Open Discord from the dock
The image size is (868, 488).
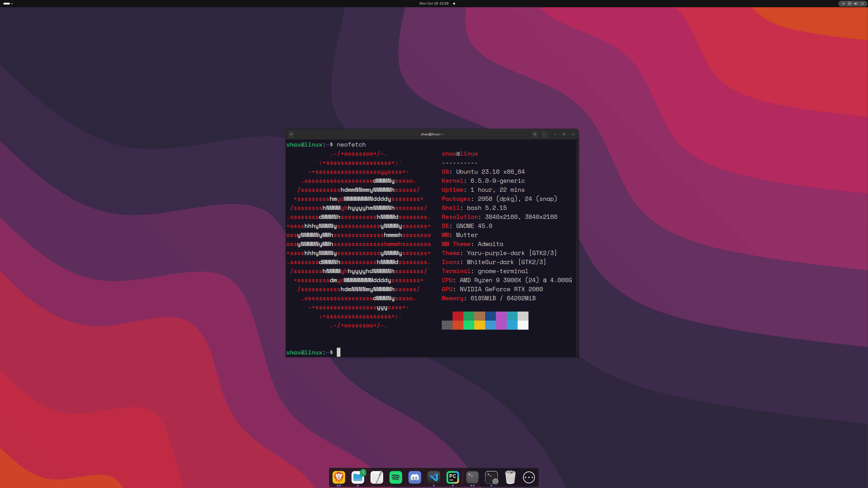coord(415,477)
